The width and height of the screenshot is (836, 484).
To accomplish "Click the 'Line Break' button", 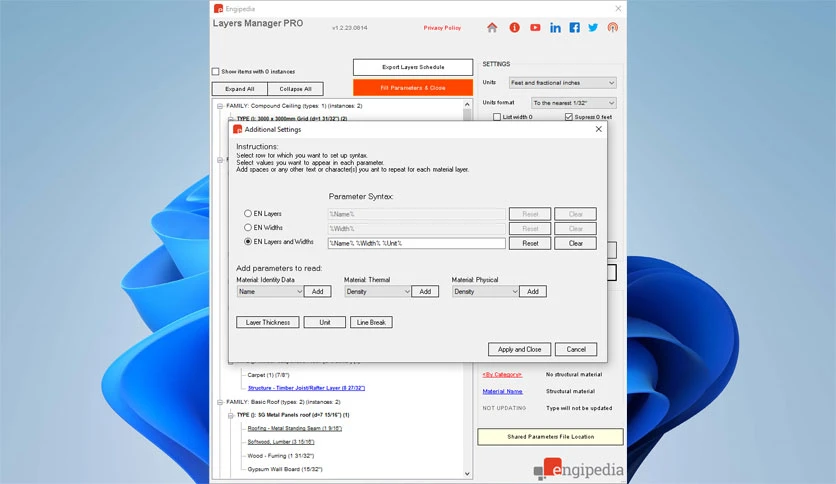I will pyautogui.click(x=371, y=322).
